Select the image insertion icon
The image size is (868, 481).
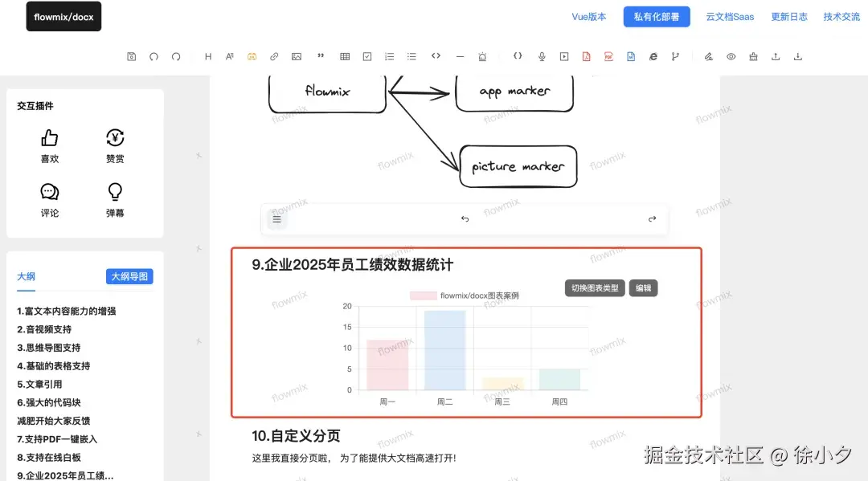point(296,56)
